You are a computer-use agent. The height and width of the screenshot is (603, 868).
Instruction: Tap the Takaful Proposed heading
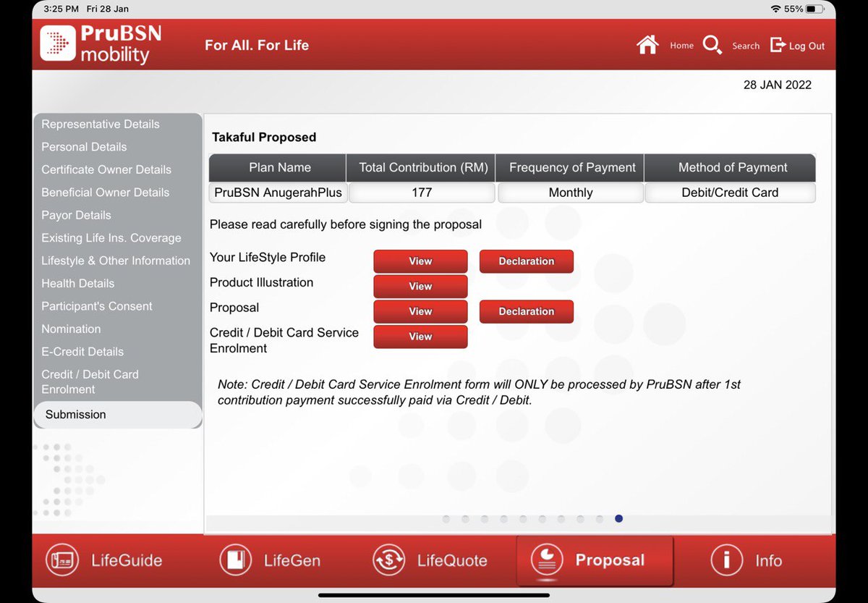[264, 137]
